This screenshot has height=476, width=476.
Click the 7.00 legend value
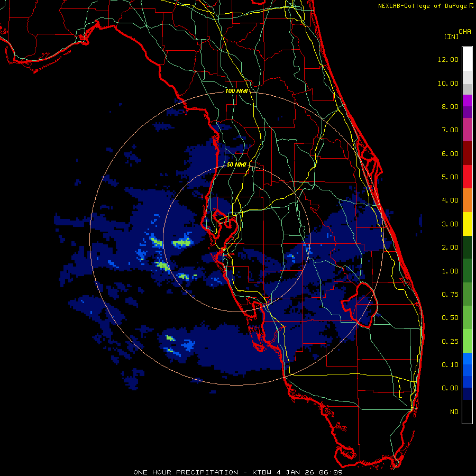[x=450, y=130]
